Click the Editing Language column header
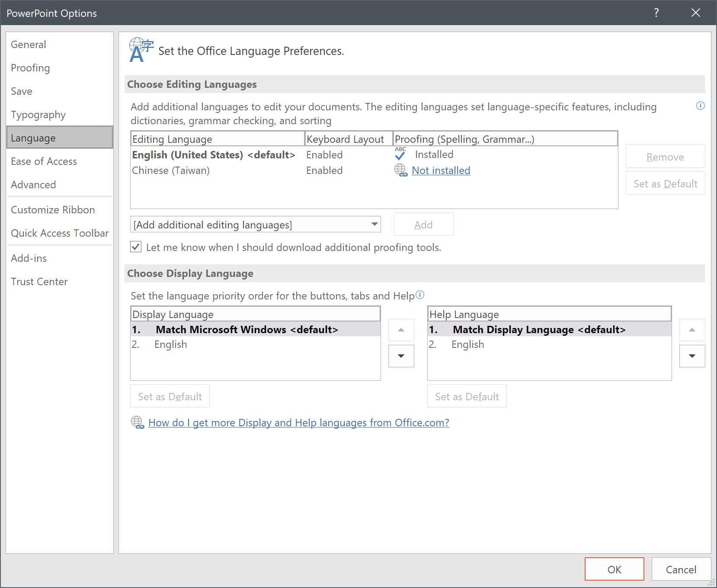 click(x=218, y=139)
